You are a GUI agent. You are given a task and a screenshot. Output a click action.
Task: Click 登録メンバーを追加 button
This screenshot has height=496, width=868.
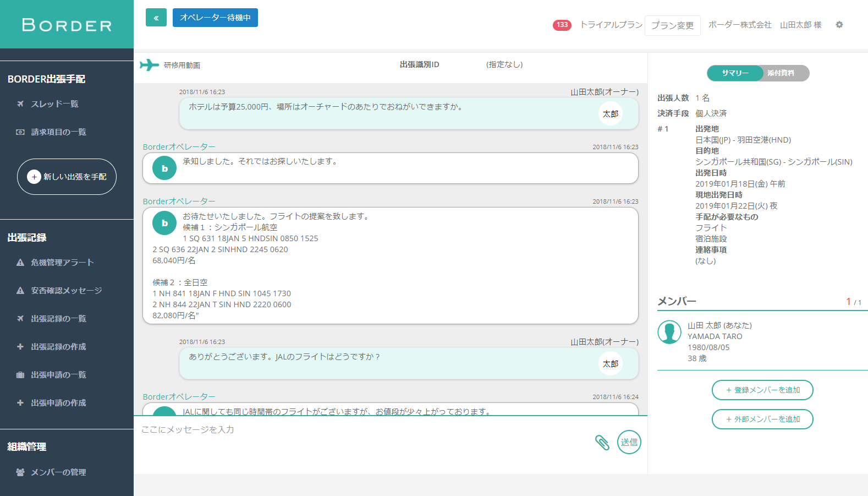pyautogui.click(x=762, y=390)
